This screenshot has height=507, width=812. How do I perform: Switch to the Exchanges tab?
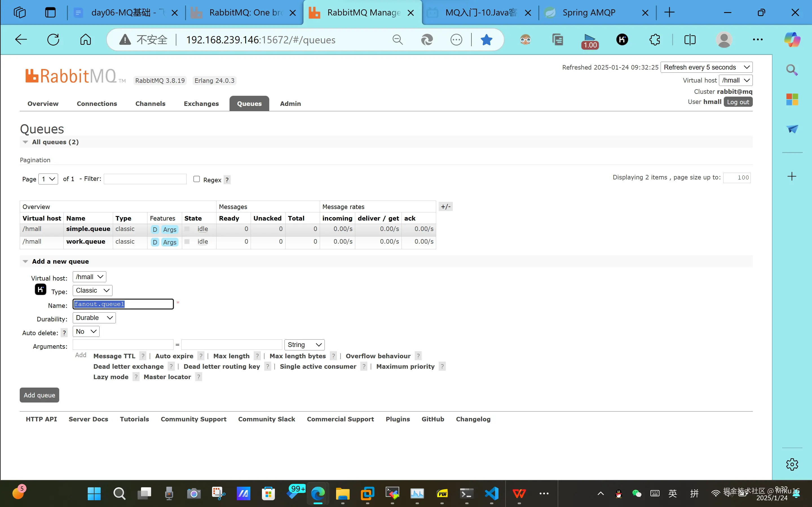(x=201, y=104)
